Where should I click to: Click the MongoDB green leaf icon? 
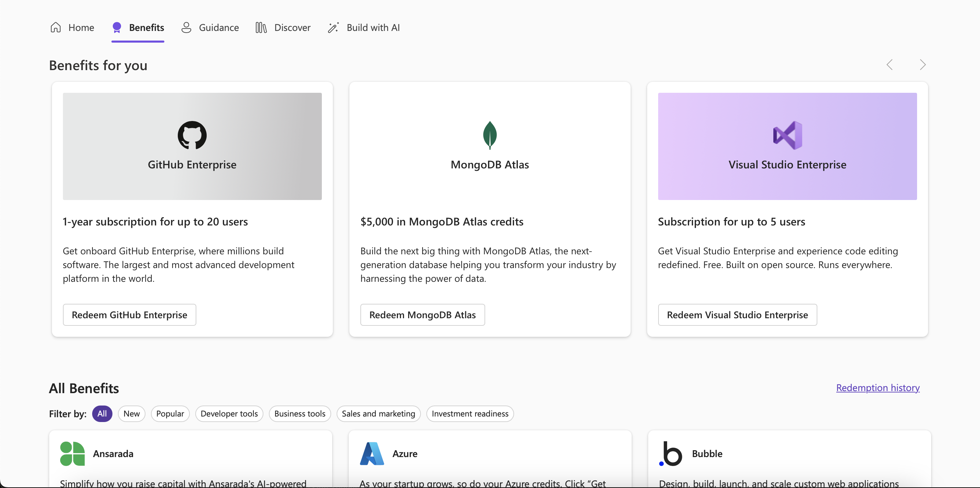pyautogui.click(x=490, y=135)
